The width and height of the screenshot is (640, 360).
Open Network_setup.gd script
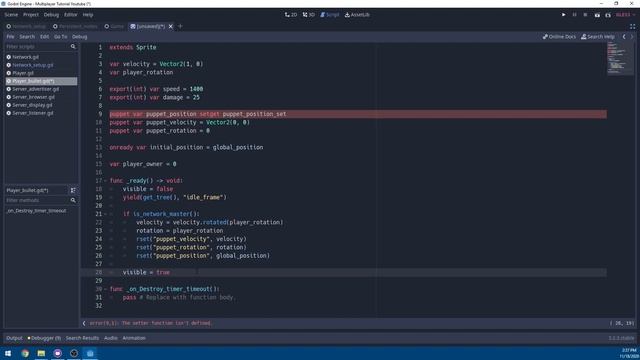[x=32, y=65]
